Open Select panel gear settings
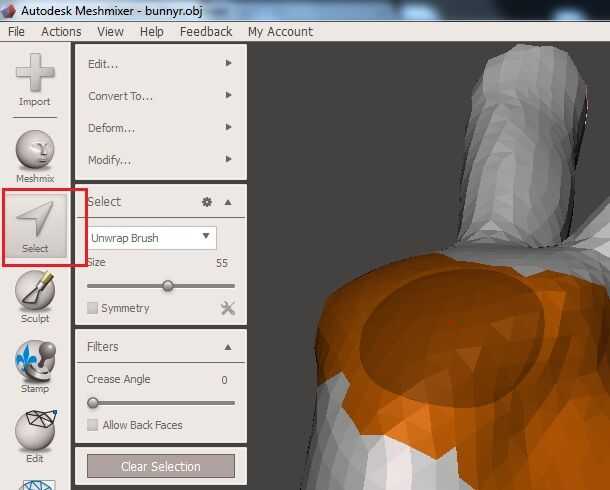Screen dimensions: 610x490 [x=207, y=202]
